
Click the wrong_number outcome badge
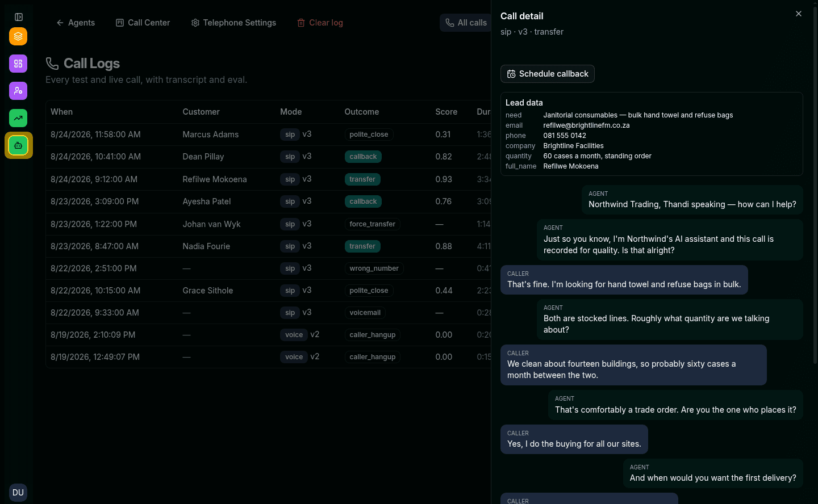click(374, 268)
